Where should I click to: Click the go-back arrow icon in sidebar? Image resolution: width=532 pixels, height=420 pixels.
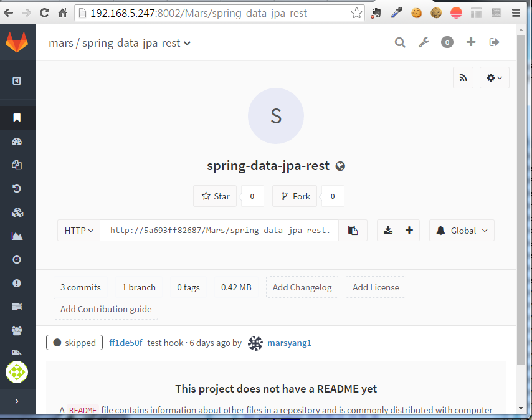pos(17,81)
